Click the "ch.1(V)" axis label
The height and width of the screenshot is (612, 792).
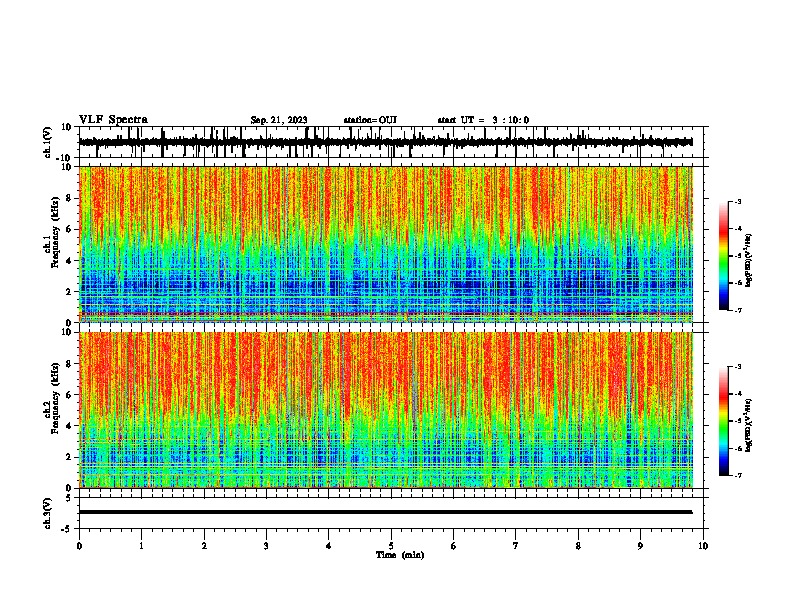pos(48,142)
